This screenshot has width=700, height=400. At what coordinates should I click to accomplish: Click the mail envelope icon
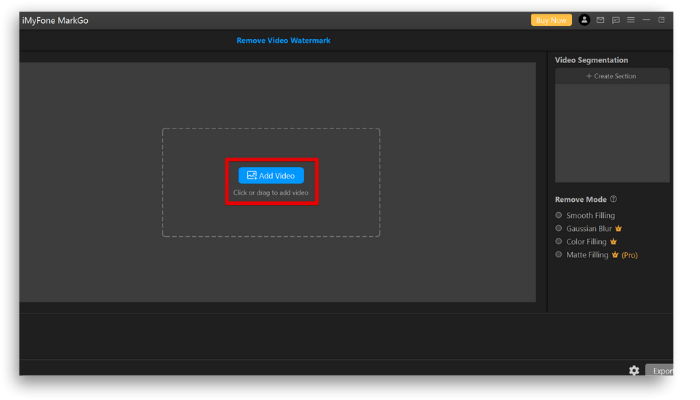[600, 20]
